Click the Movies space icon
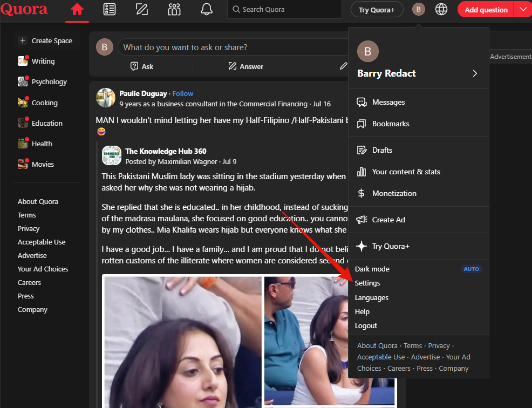This screenshot has height=408, width=532. coord(23,164)
